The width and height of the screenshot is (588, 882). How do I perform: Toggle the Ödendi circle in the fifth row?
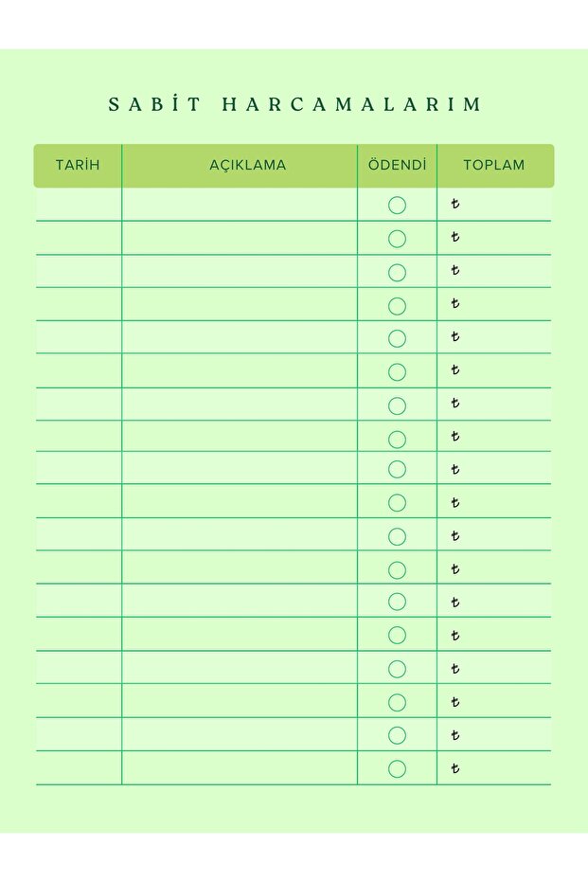point(397,338)
